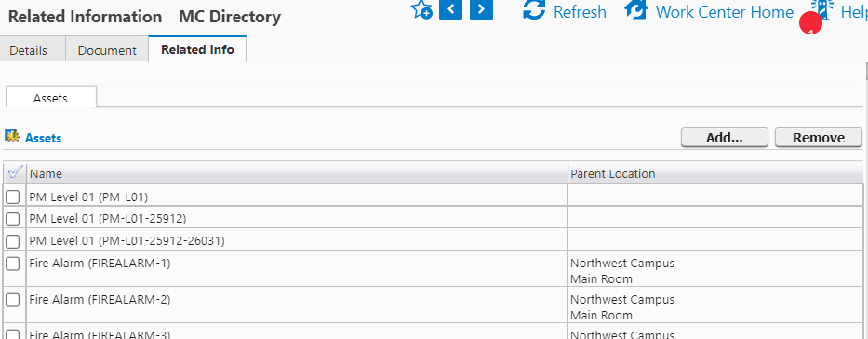Go to next record with right arrow

click(x=481, y=9)
